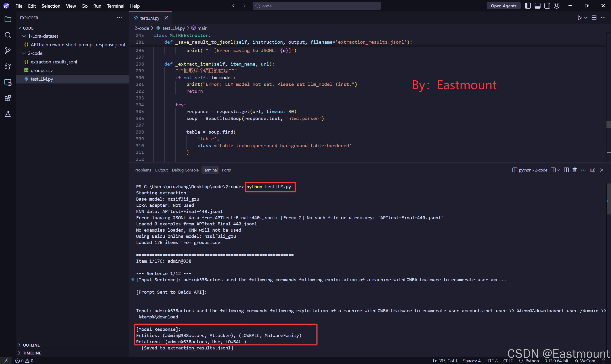
Task: Click 2-code breadcrumb segment
Action: [x=142, y=28]
